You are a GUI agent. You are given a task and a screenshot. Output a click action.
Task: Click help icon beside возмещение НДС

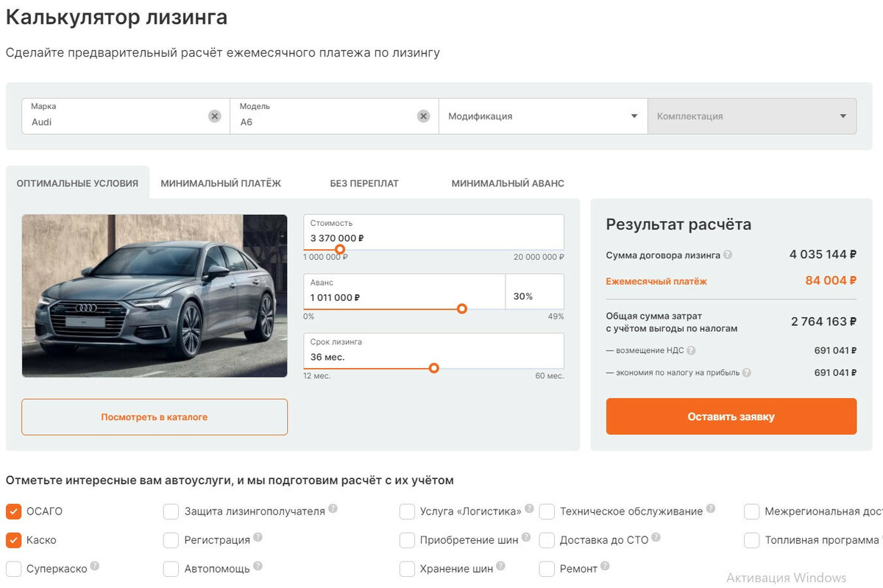coord(691,351)
